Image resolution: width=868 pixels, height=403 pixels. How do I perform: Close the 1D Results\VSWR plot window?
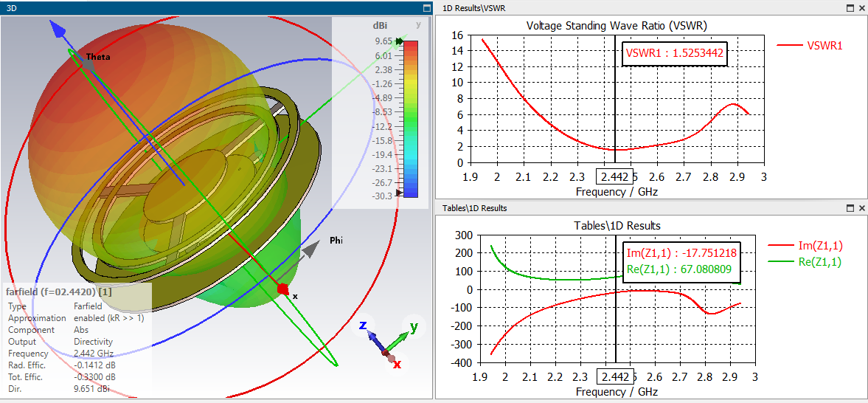(862, 8)
